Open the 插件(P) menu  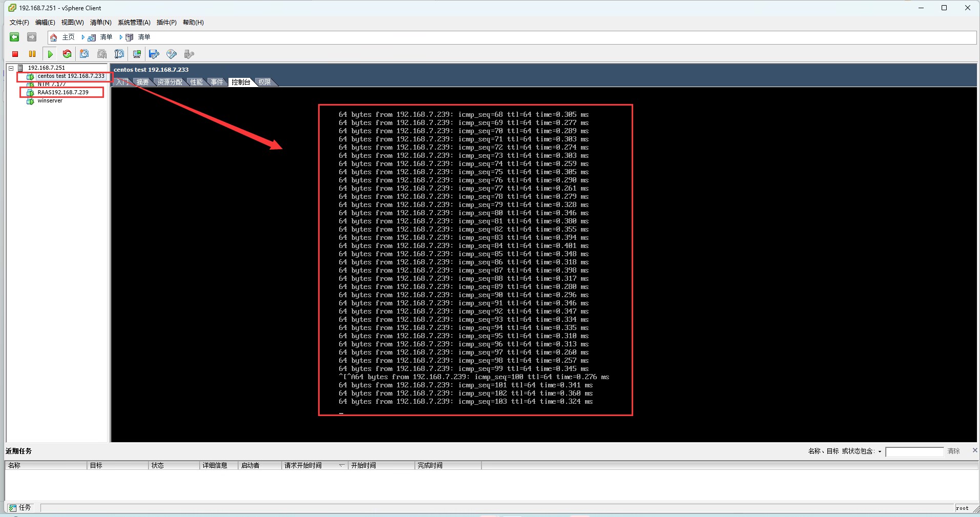(166, 23)
